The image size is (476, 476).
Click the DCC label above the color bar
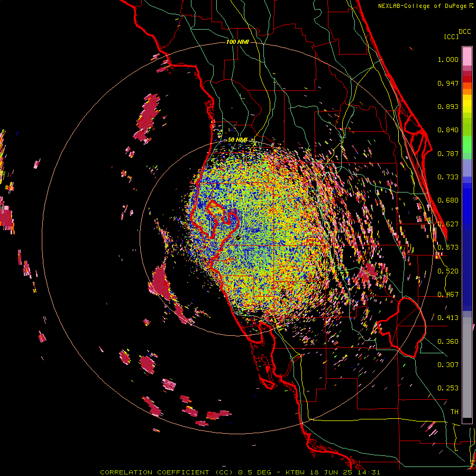coord(464,32)
